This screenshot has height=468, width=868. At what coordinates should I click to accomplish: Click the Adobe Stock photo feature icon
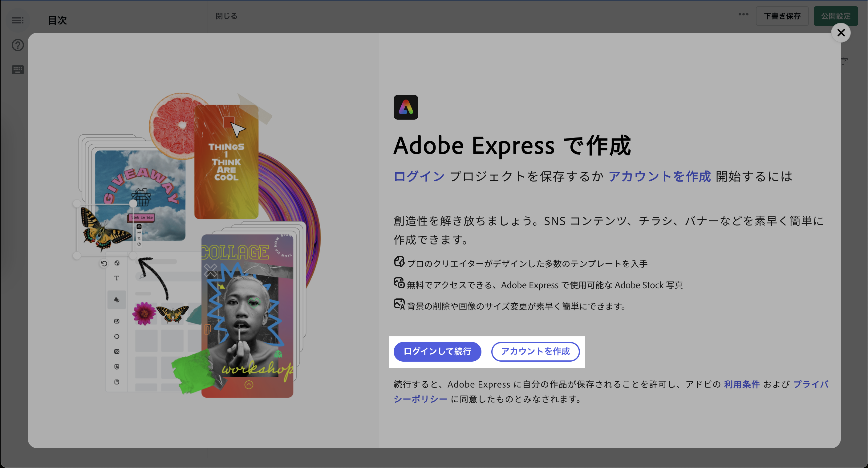pyautogui.click(x=399, y=282)
